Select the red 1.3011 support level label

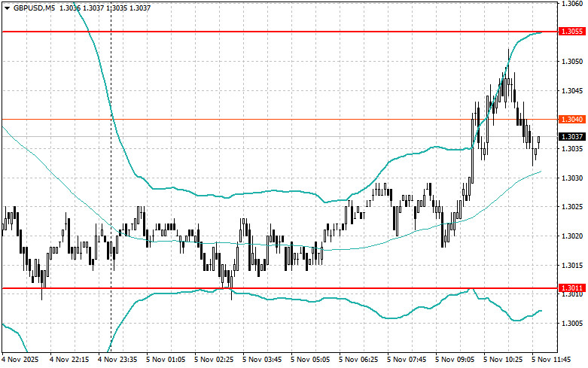[572, 287]
